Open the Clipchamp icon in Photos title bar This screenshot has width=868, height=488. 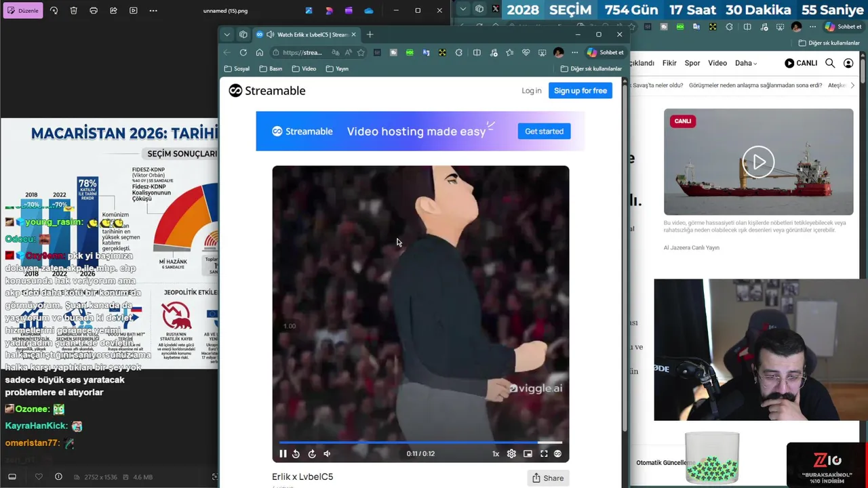pyautogui.click(x=349, y=11)
